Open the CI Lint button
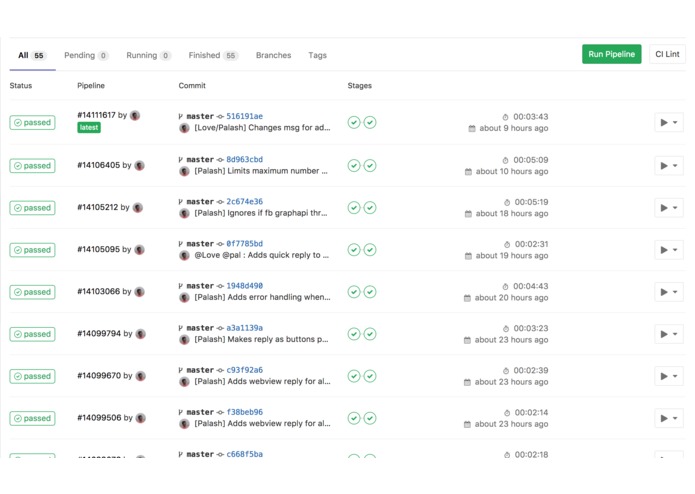 667,54
